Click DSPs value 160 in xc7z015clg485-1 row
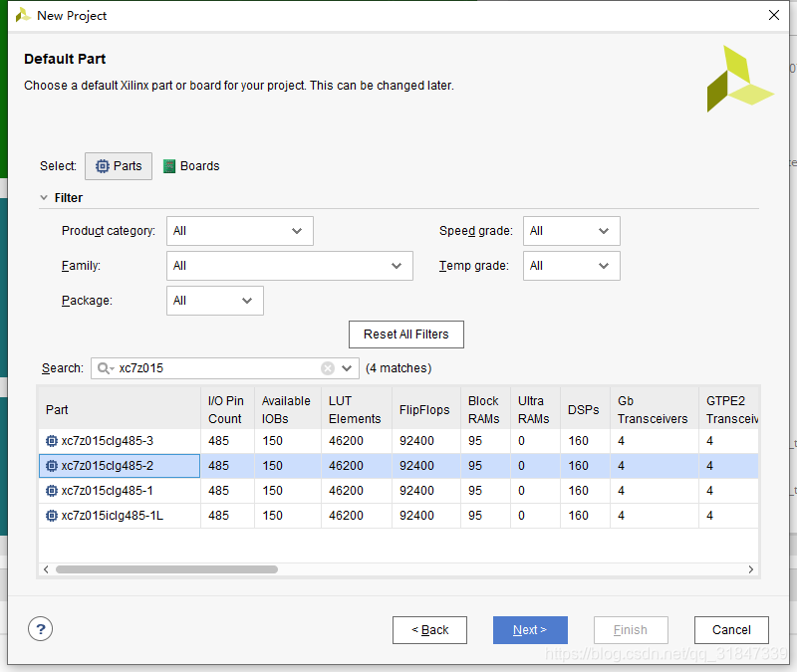The width and height of the screenshot is (797, 672). 579,491
